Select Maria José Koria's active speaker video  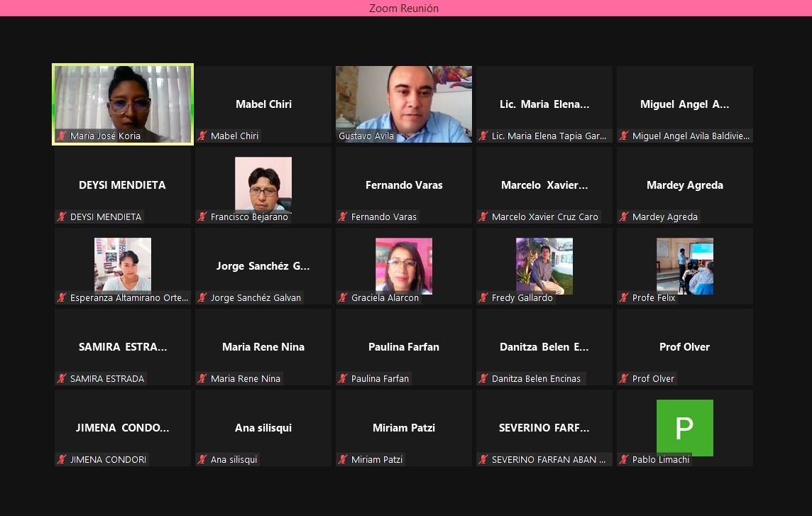(x=122, y=99)
